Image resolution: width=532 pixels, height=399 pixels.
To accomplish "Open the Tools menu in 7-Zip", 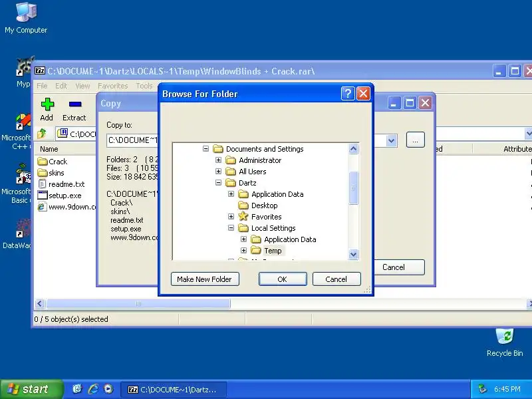I will 144,86.
